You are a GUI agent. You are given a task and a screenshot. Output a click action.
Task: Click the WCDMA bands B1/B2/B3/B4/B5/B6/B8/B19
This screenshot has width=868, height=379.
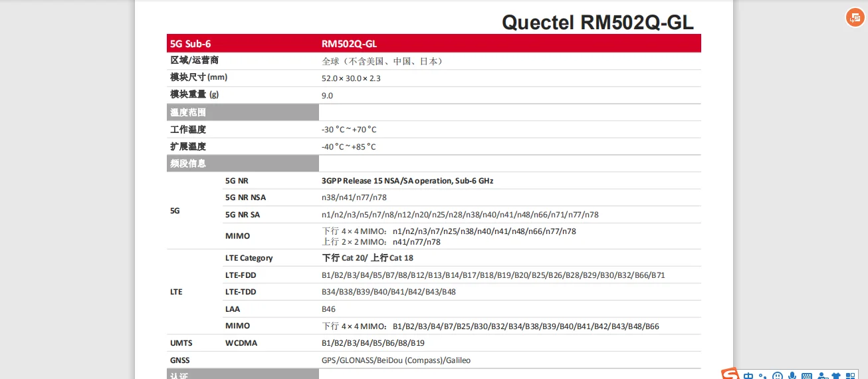(373, 343)
